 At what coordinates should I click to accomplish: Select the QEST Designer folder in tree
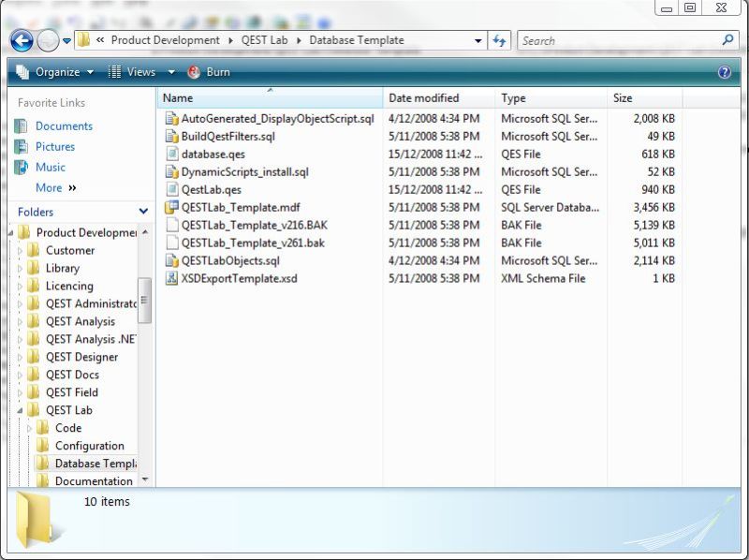(x=81, y=357)
